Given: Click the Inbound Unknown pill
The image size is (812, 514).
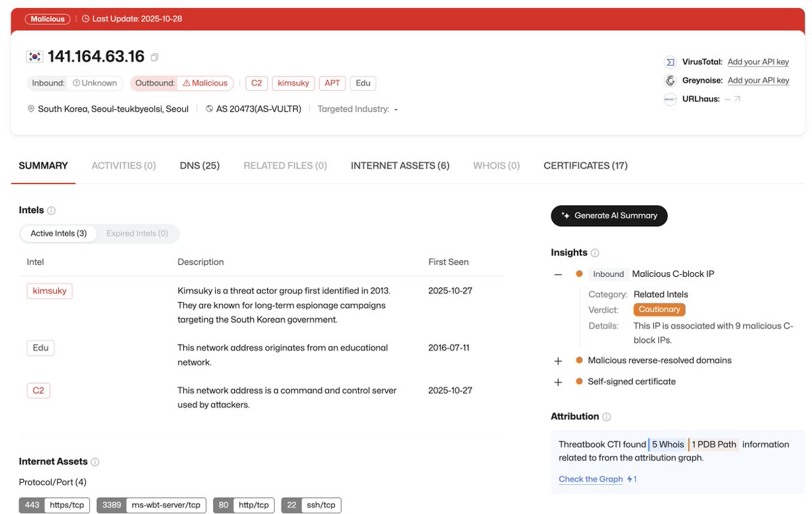Looking at the screenshot, I should pyautogui.click(x=74, y=83).
